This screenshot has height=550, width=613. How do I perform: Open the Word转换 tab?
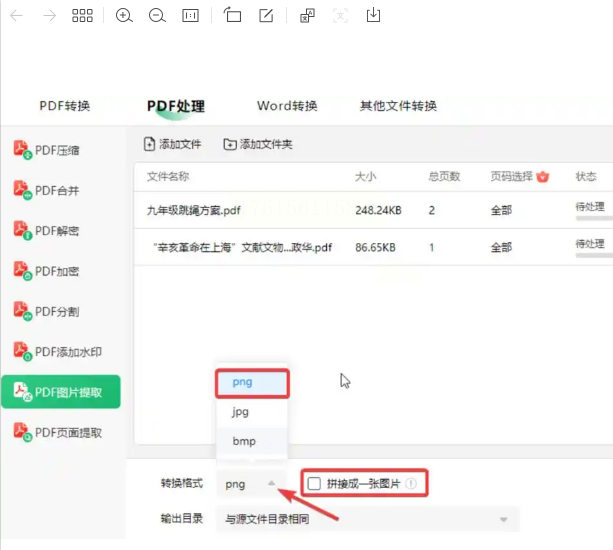287,106
